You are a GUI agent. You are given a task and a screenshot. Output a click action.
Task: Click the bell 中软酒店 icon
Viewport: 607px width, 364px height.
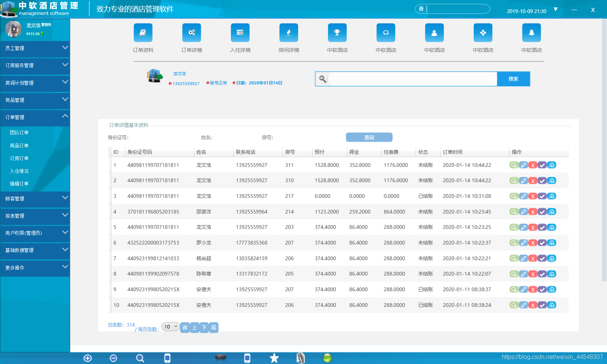[x=532, y=33]
